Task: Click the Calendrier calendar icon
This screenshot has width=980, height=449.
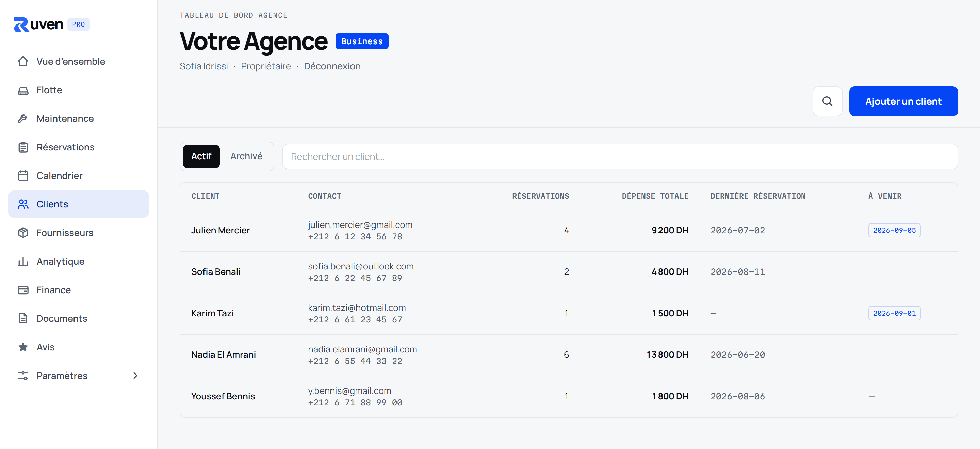Action: pos(23,176)
